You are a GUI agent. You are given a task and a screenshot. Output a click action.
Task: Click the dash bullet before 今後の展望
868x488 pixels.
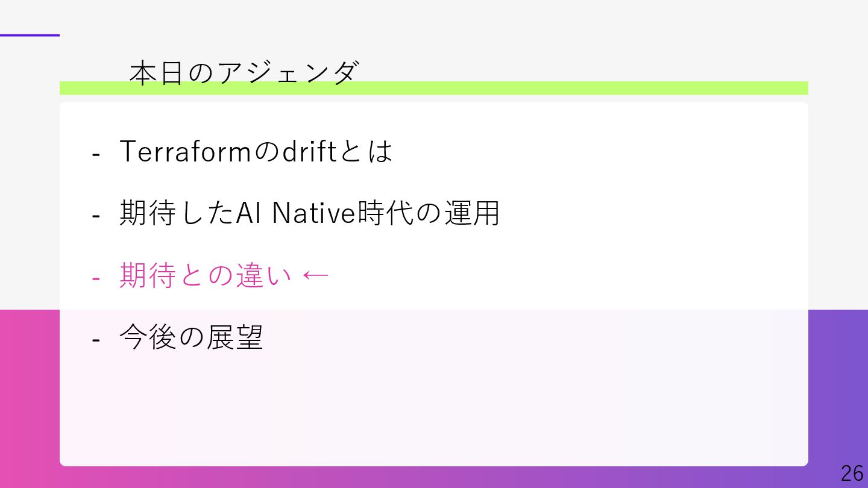(x=95, y=340)
